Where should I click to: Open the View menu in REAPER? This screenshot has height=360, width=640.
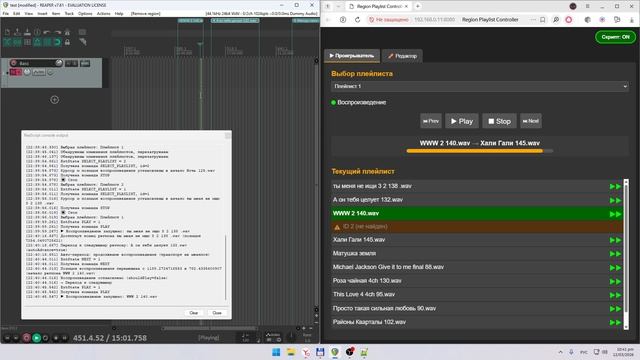click(x=29, y=13)
